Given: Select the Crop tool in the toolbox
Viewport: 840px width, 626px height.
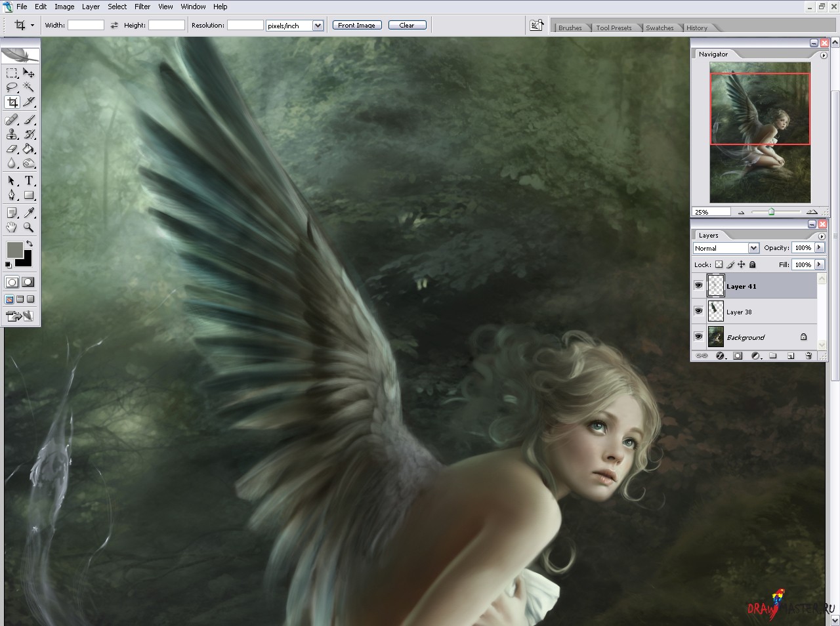Looking at the screenshot, I should pyautogui.click(x=12, y=102).
